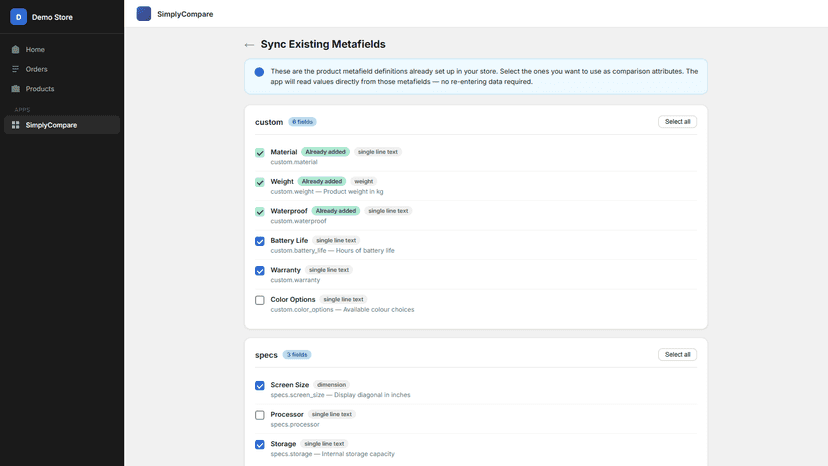
Task: Uncheck the Weight checkbox
Action: 260,182
